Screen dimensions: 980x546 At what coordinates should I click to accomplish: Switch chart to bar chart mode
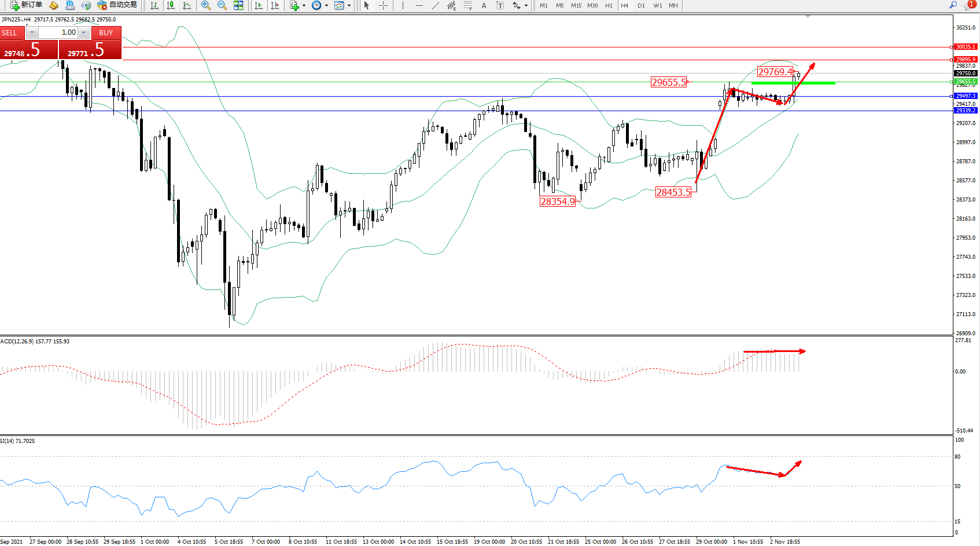[x=154, y=5]
